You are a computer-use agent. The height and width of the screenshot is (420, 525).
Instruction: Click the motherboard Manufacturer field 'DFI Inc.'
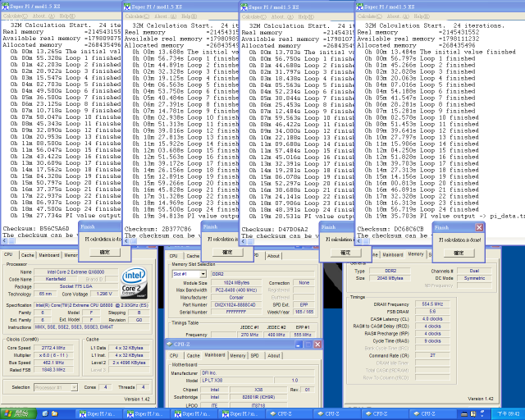tap(258, 372)
